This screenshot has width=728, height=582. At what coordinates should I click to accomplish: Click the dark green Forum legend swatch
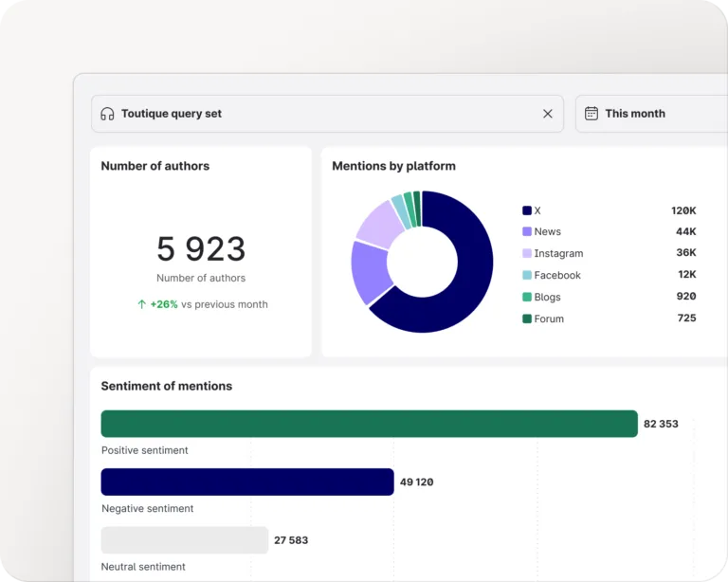526,318
